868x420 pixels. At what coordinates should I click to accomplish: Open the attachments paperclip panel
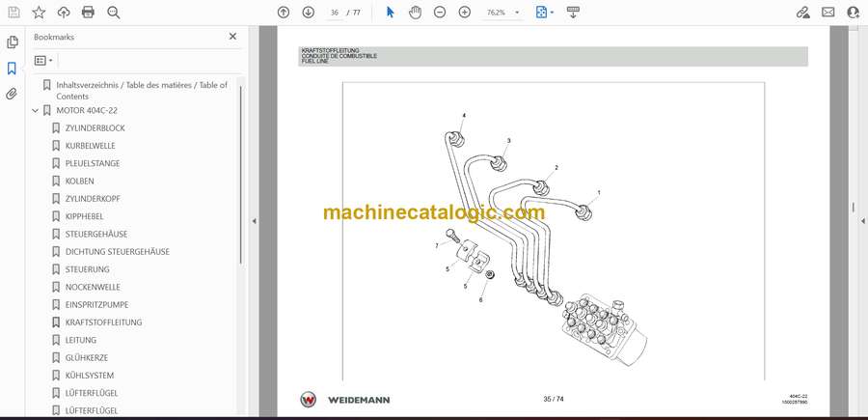(12, 94)
